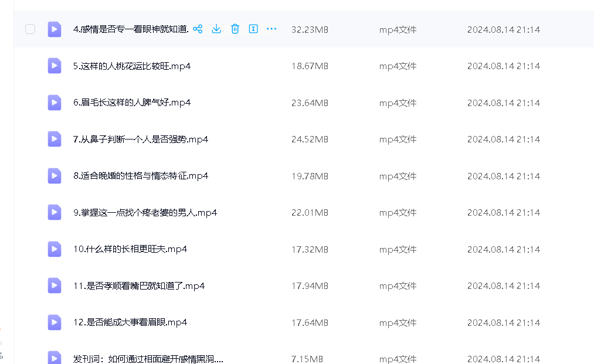Delete file 4 using the trash icon
Image resolution: width=594 pixels, height=364 pixels.
pyautogui.click(x=235, y=29)
